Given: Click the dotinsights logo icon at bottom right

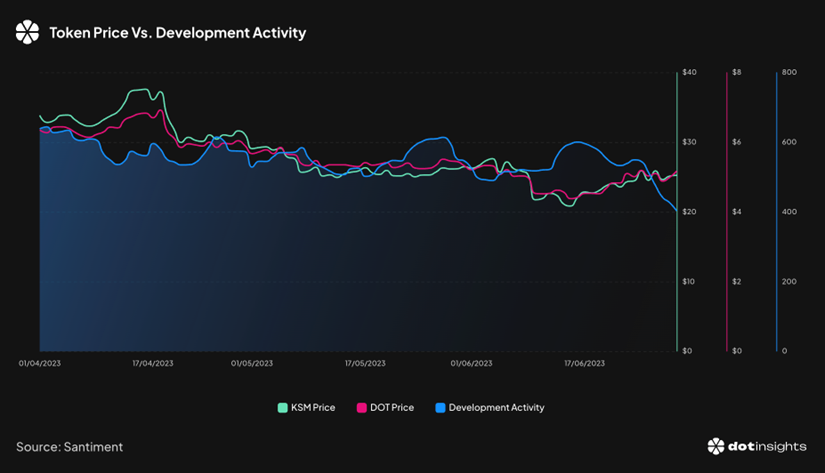Looking at the screenshot, I should (x=715, y=446).
